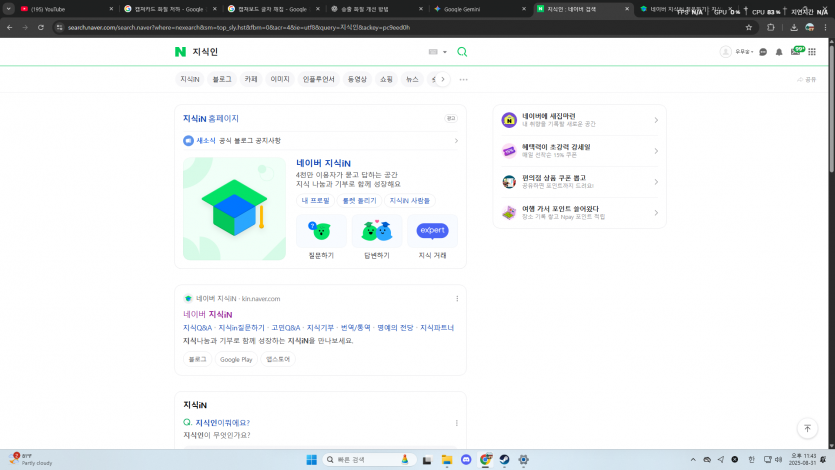Image resolution: width=835 pixels, height=470 pixels.
Task: Click the 룰렛 돌리기 button
Action: 359,201
